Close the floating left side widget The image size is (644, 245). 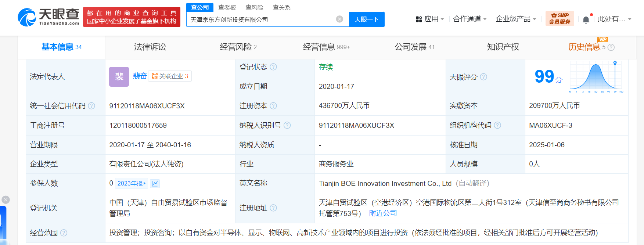pyautogui.click(x=6, y=199)
